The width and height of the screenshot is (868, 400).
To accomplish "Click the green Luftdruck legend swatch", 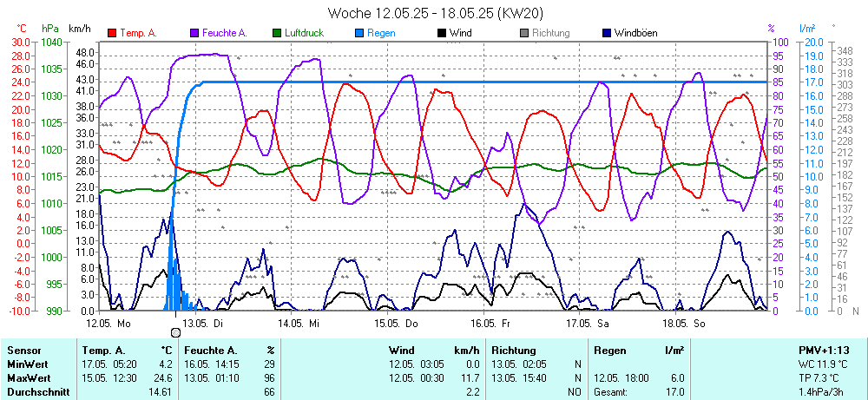I will pos(277,33).
